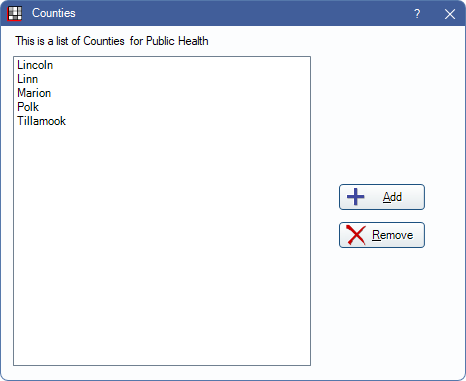Image resolution: width=466 pixels, height=381 pixels.
Task: Click the empty area inside the county list
Action: click(162, 247)
